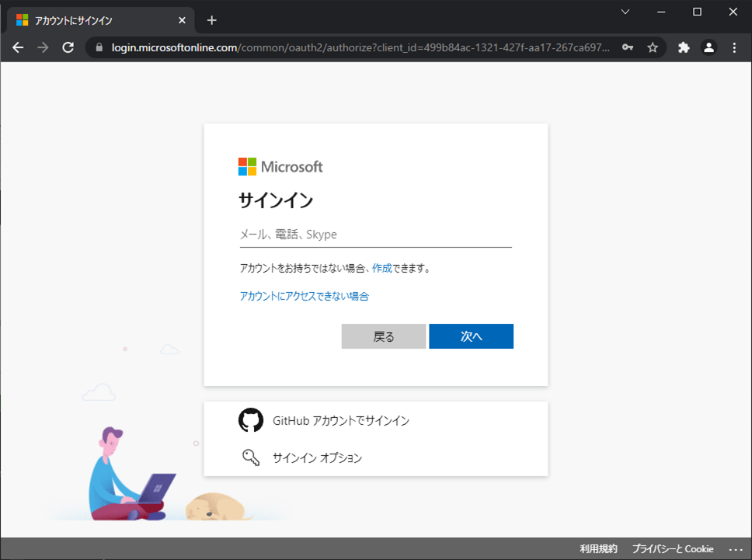This screenshot has width=752, height=560.
Task: Focus the メール、電話、Skype input field
Action: click(376, 235)
